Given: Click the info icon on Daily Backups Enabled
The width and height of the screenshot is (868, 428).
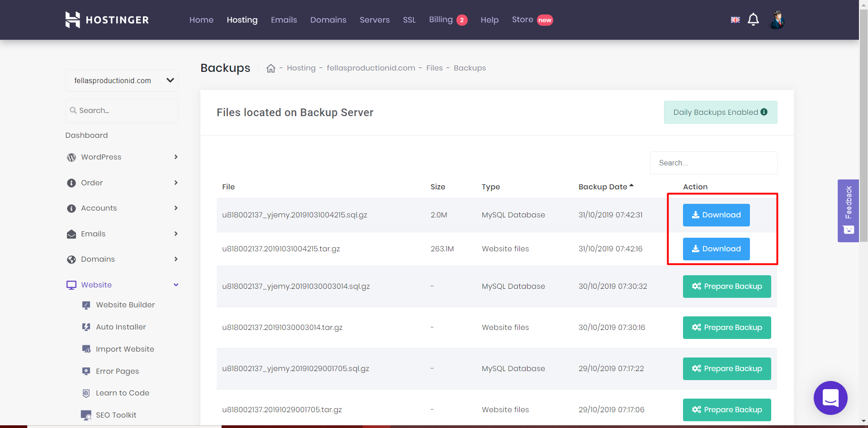Looking at the screenshot, I should pyautogui.click(x=764, y=112).
